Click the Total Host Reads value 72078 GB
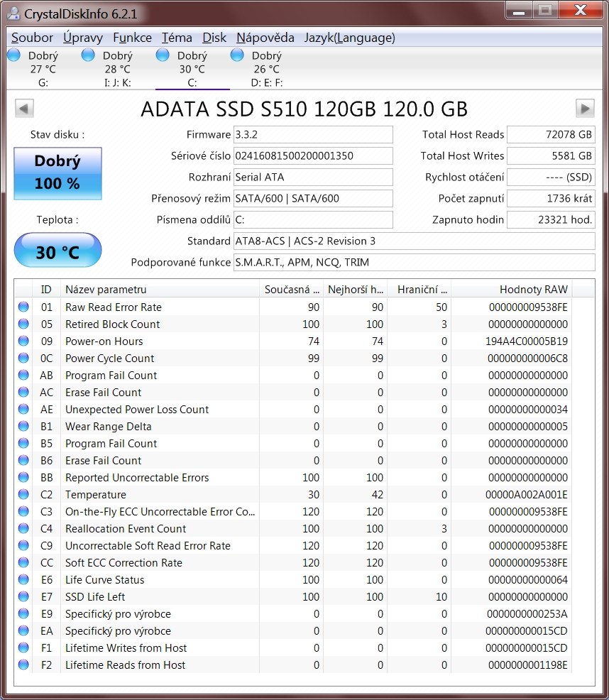Image resolution: width=609 pixels, height=700 pixels. pyautogui.click(x=551, y=134)
